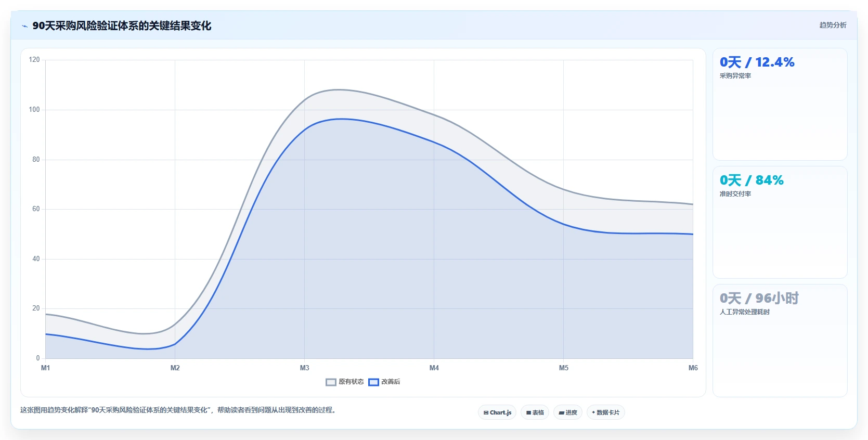Click the 0天 / 96小时 metric value
868x440 pixels.
point(759,299)
